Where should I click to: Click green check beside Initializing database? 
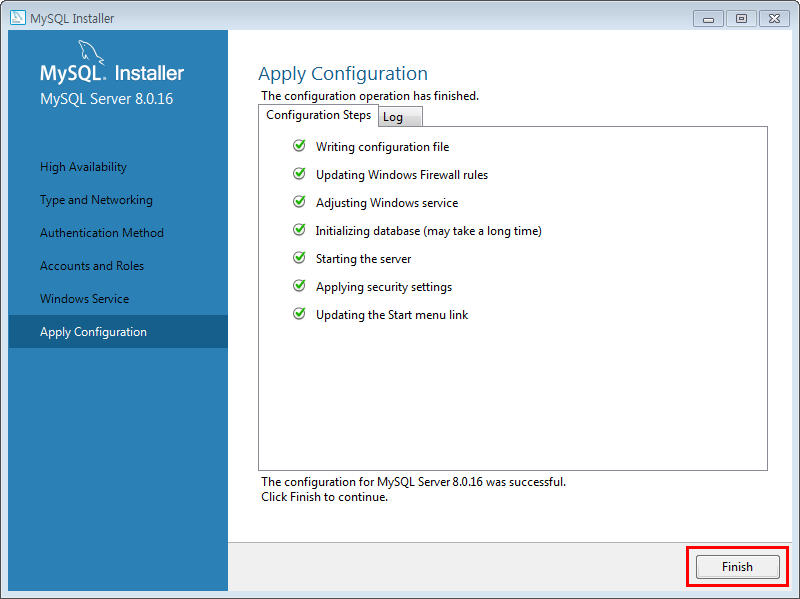299,230
